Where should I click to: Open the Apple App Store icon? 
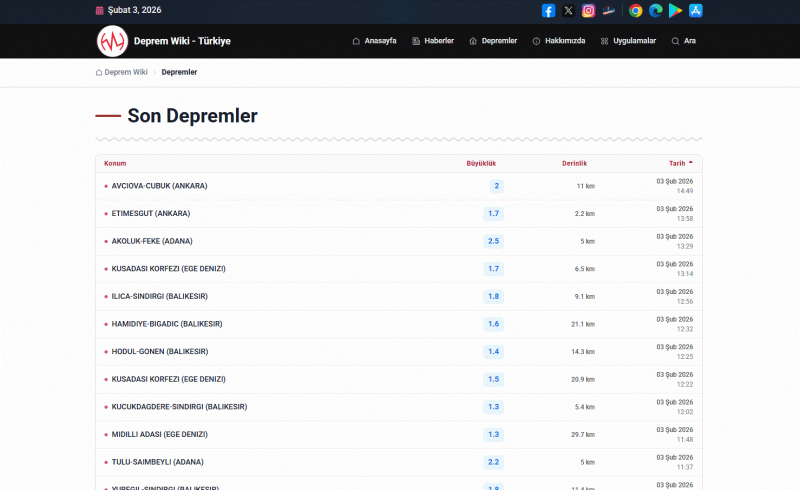(695, 11)
